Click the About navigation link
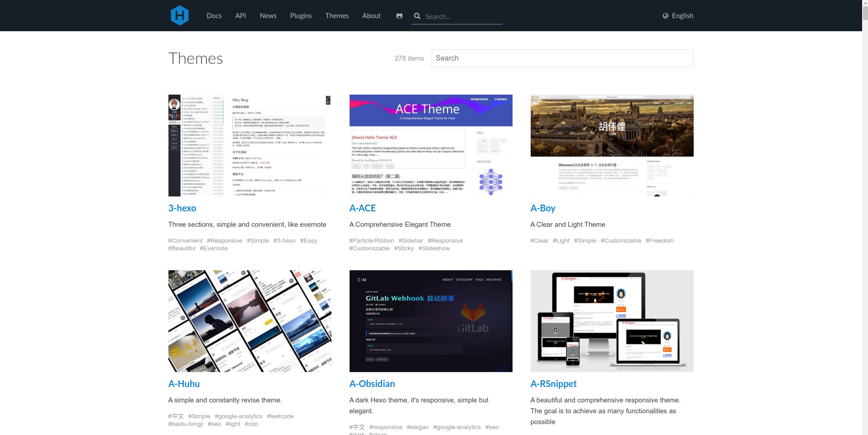 tap(371, 16)
